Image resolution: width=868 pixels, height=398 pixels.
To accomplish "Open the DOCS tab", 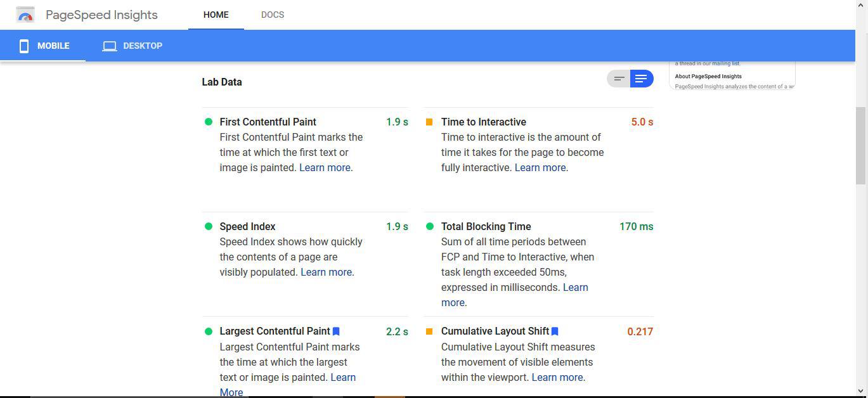I will pos(273,15).
